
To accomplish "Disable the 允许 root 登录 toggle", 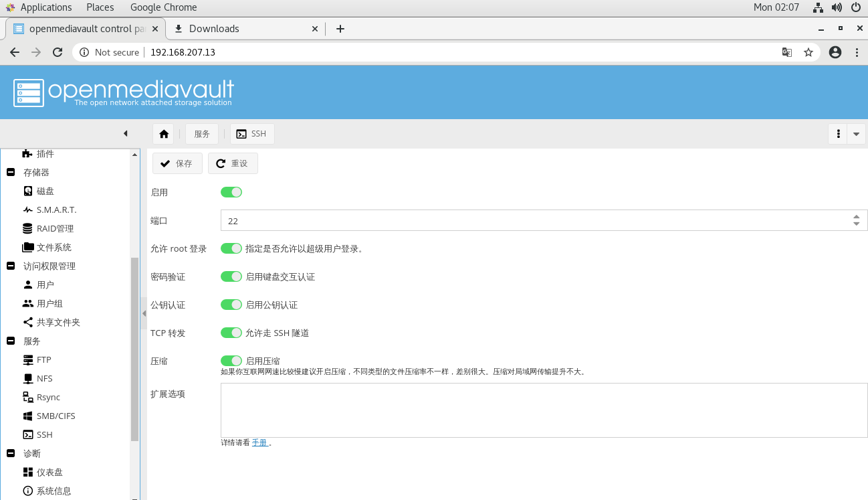I will [x=231, y=248].
